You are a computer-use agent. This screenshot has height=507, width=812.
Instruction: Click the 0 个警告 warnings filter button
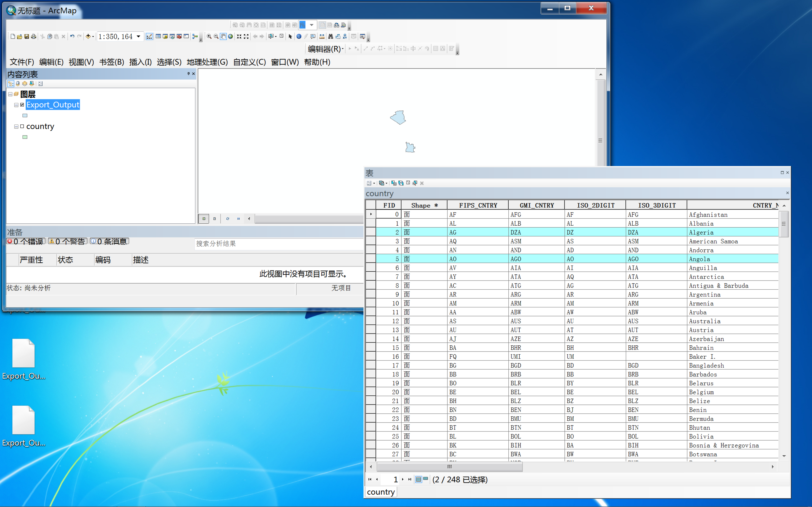coord(67,241)
